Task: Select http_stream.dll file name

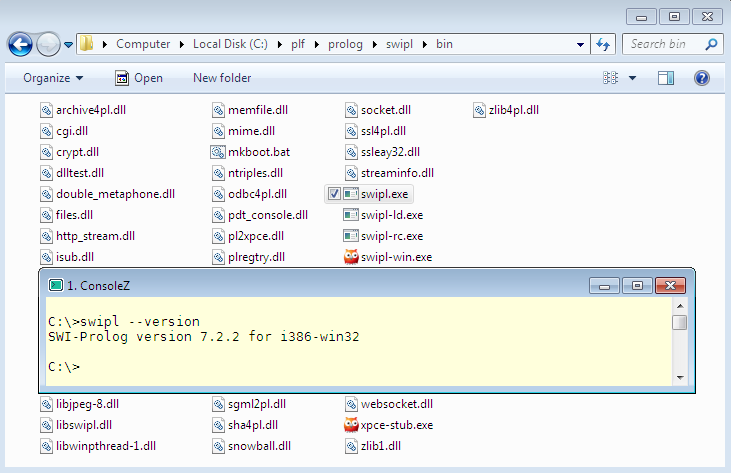Action: point(95,236)
